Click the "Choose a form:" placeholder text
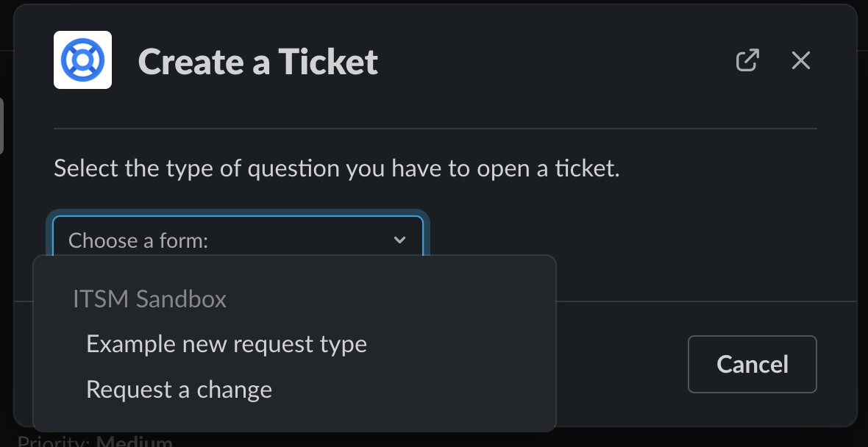Screen dimensions: 868x447 click(138, 240)
